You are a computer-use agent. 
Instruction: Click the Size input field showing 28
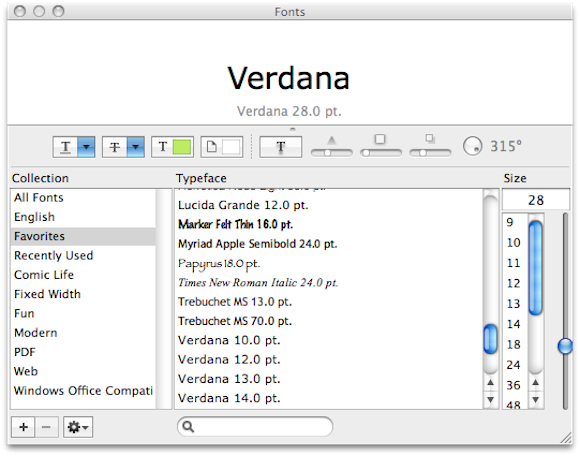[536, 200]
